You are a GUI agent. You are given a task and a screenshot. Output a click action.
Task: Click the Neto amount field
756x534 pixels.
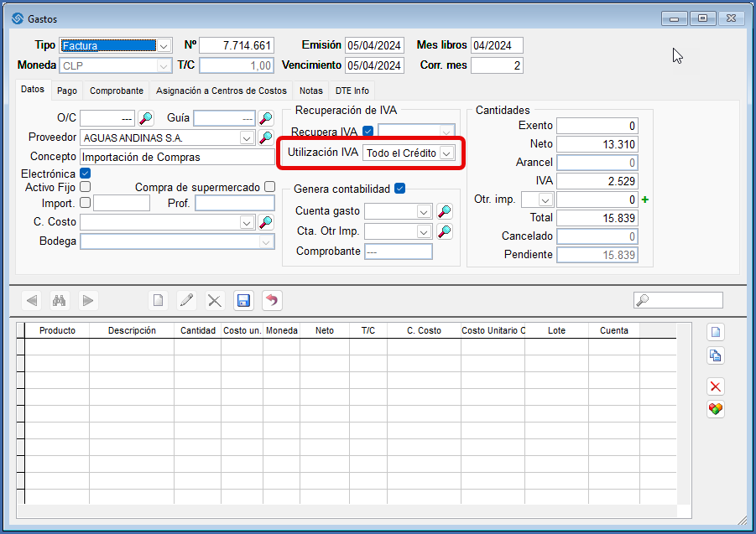tap(597, 144)
